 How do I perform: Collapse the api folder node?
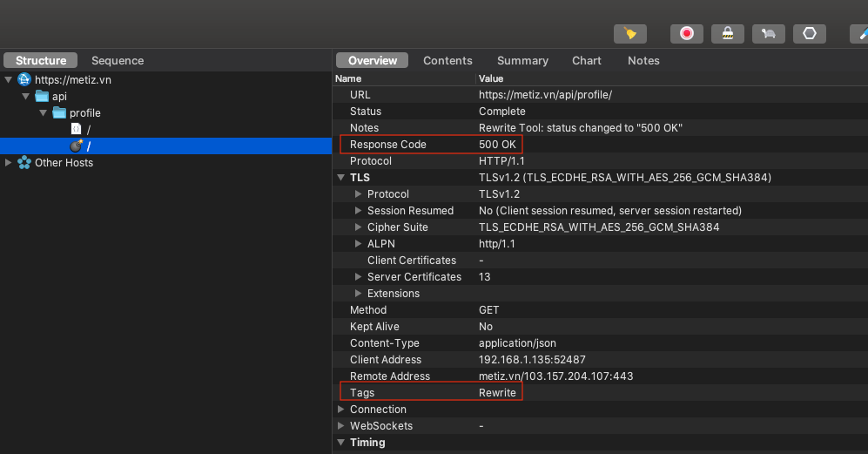(x=25, y=97)
